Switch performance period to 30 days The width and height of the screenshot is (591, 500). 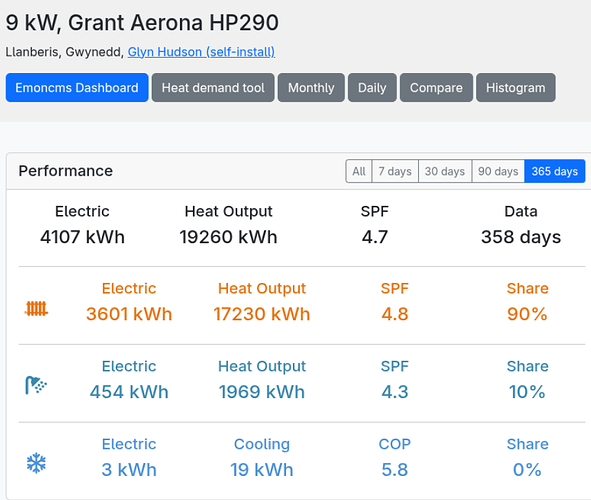pos(445,171)
